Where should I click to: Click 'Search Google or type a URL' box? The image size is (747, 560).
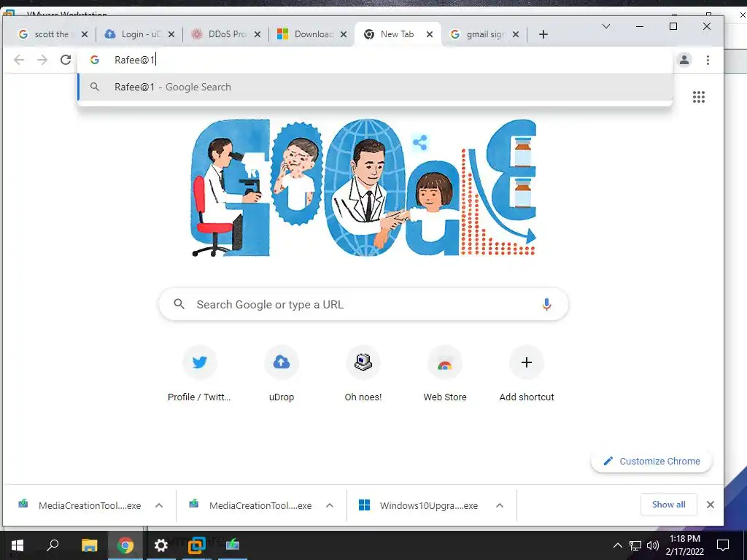point(363,304)
